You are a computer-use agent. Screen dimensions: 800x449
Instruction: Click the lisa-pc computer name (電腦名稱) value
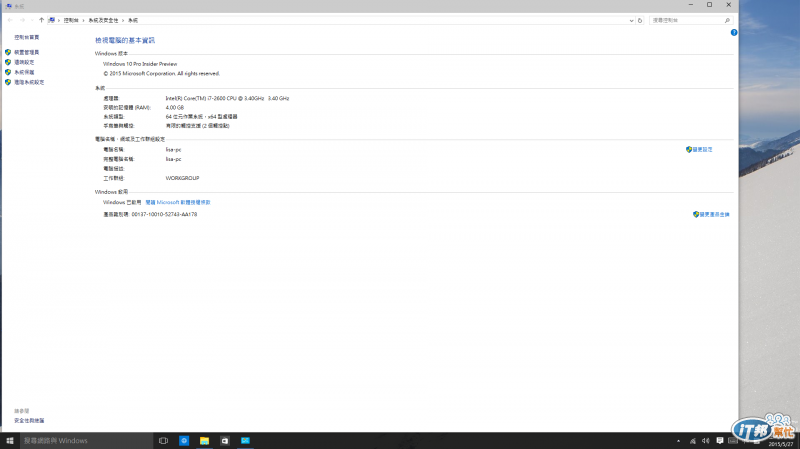click(173, 150)
